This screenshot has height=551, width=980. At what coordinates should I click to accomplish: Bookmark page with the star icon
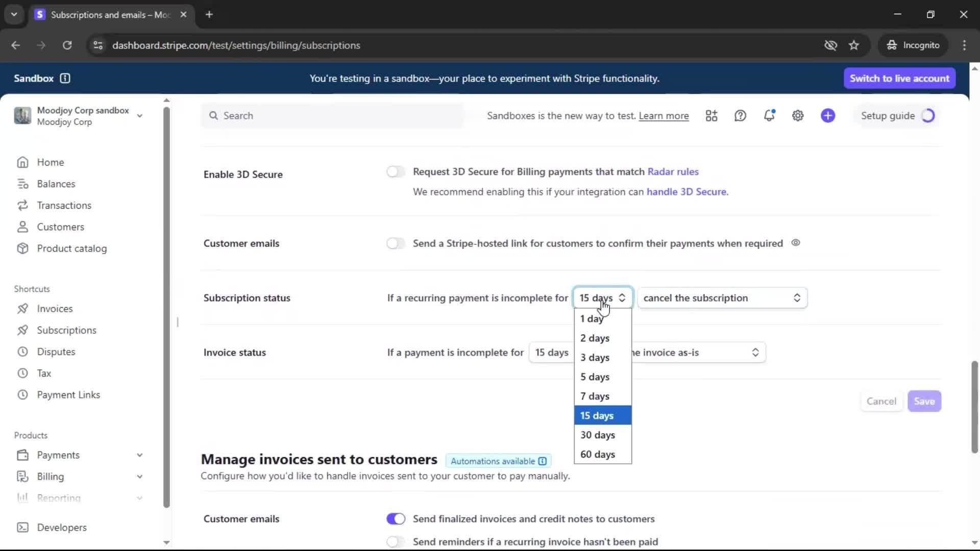[853, 45]
